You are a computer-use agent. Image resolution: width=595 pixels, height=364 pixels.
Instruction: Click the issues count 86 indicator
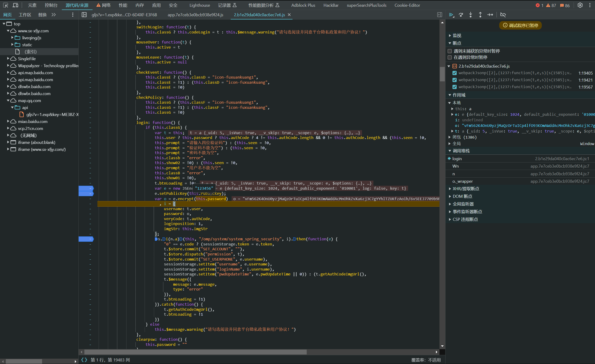565,5
